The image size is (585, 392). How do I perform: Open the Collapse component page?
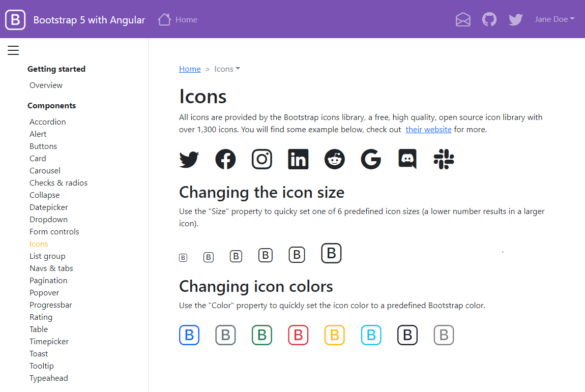tap(44, 195)
